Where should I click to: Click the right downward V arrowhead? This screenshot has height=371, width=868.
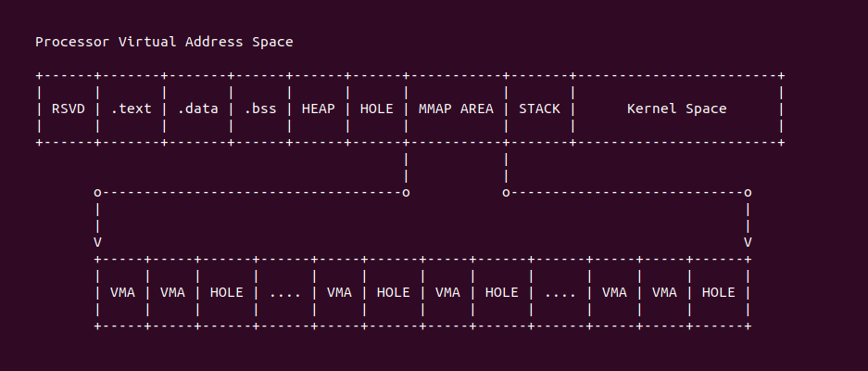748,242
